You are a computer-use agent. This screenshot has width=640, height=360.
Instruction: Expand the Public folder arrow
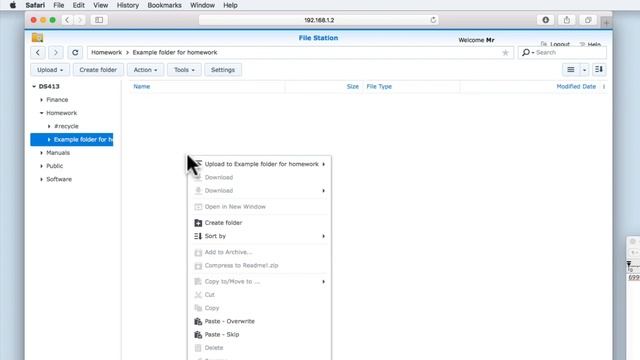(41, 166)
